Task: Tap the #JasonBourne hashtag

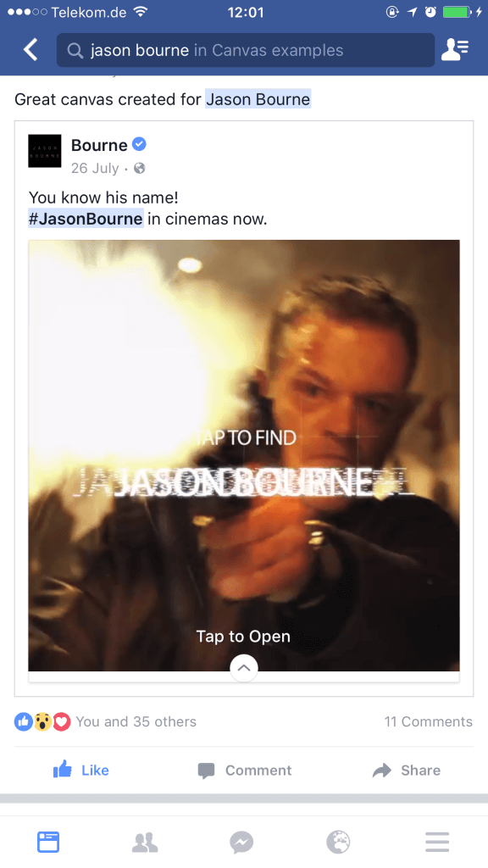Action: pyautogui.click(x=86, y=219)
